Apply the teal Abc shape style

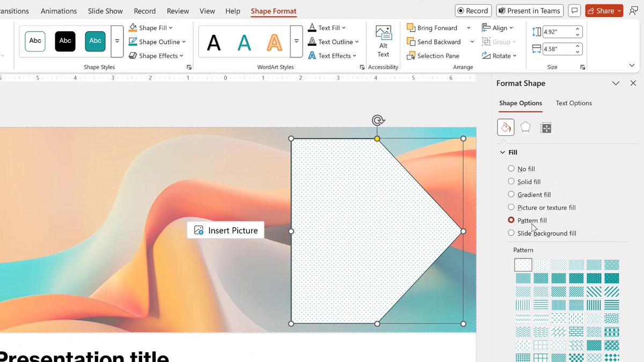(x=95, y=41)
